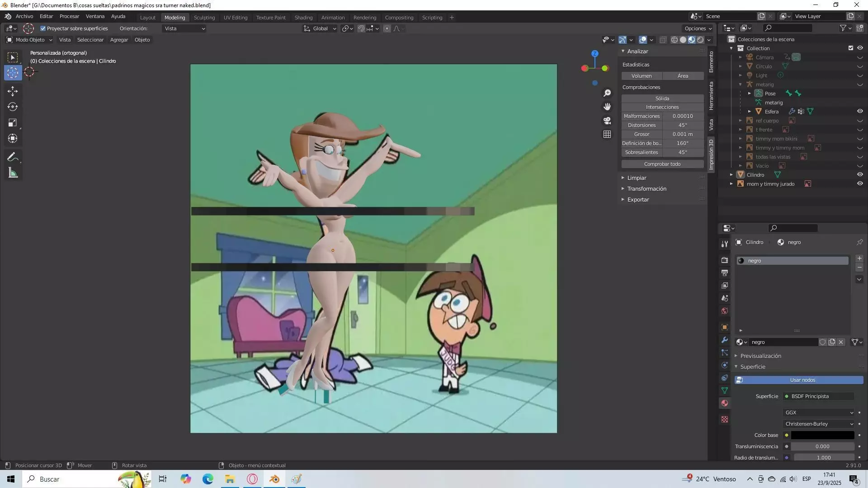Collapse the metarig tree item
Viewport: 868px width, 488px height.
pyautogui.click(x=741, y=84)
